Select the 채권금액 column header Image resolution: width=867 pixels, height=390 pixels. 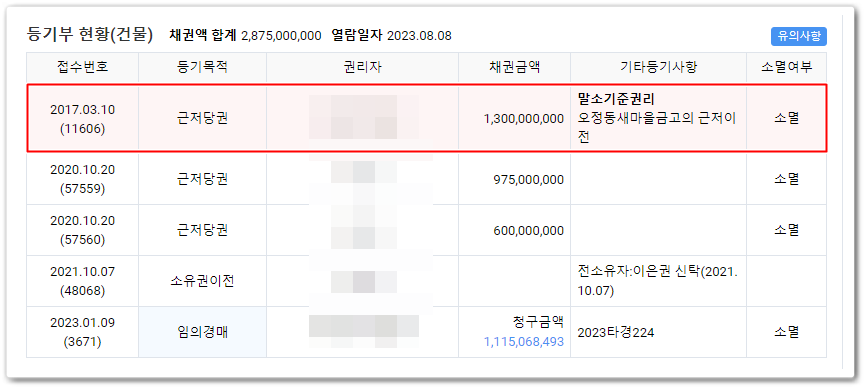tap(514, 67)
